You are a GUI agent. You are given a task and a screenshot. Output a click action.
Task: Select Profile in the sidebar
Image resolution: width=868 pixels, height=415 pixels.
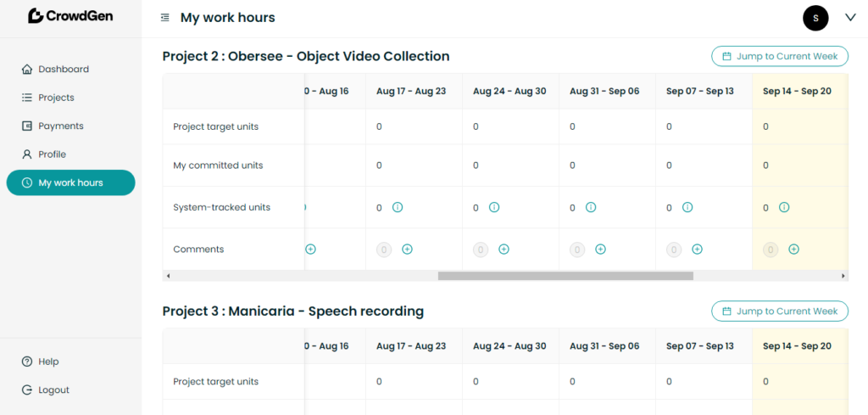tap(52, 154)
